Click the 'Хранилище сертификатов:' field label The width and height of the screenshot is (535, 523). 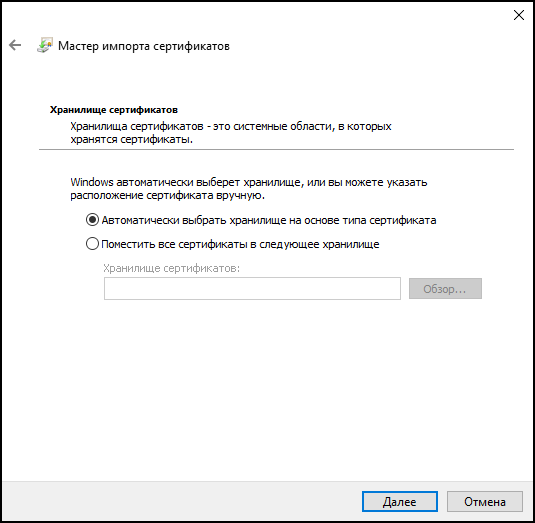171,268
